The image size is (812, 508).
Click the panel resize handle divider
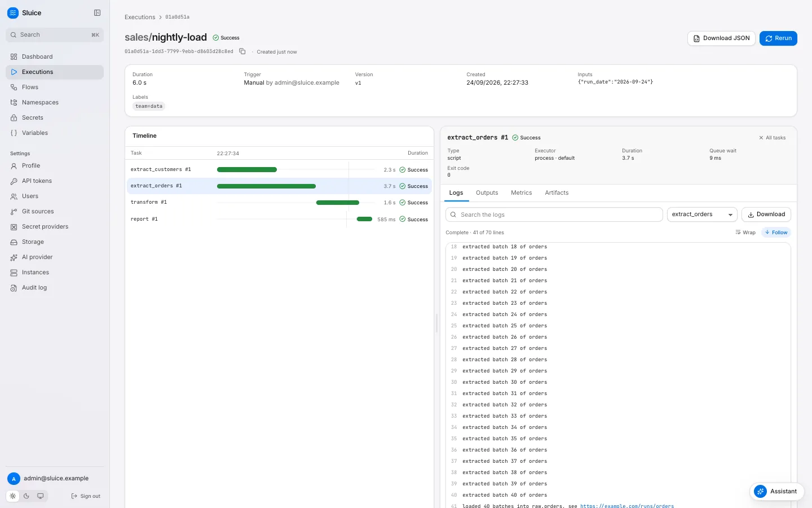coord(437,323)
